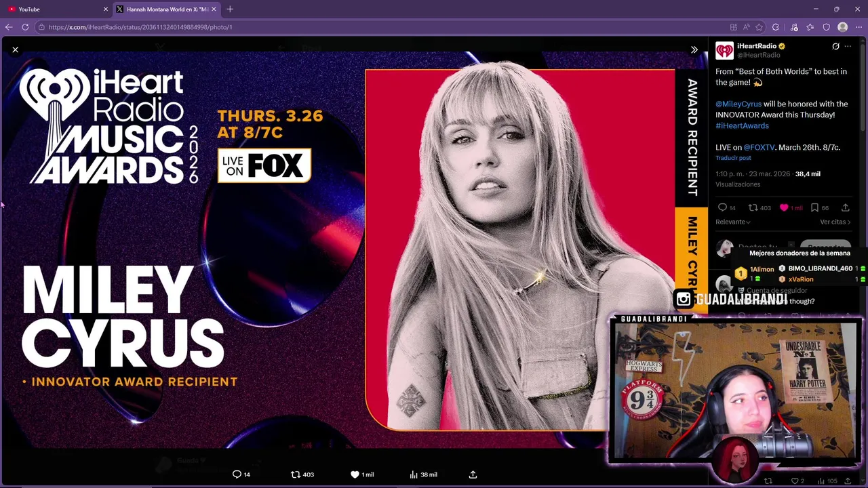Image resolution: width=868 pixels, height=488 pixels.
Task: Share via icon below the photo
Action: click(x=473, y=474)
